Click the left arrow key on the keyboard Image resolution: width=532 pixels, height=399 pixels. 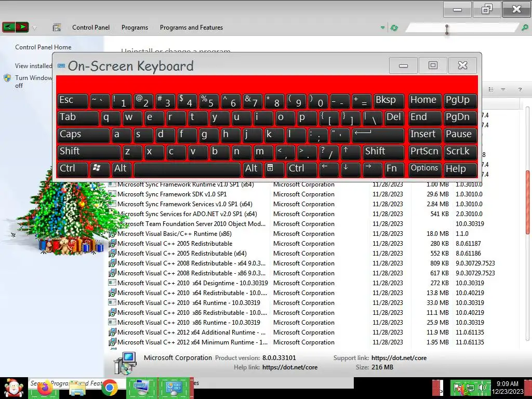[329, 169]
